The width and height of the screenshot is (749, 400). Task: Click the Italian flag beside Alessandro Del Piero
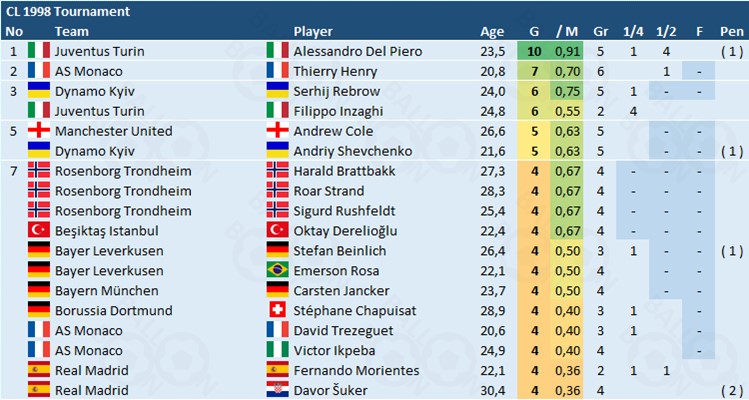pyautogui.click(x=278, y=51)
